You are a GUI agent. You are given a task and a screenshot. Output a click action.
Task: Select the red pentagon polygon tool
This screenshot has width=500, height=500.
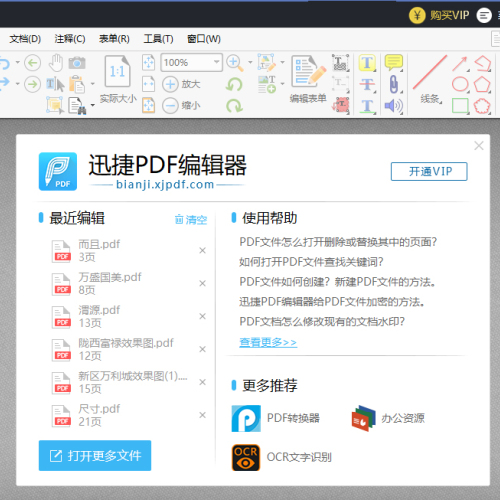click(x=482, y=84)
